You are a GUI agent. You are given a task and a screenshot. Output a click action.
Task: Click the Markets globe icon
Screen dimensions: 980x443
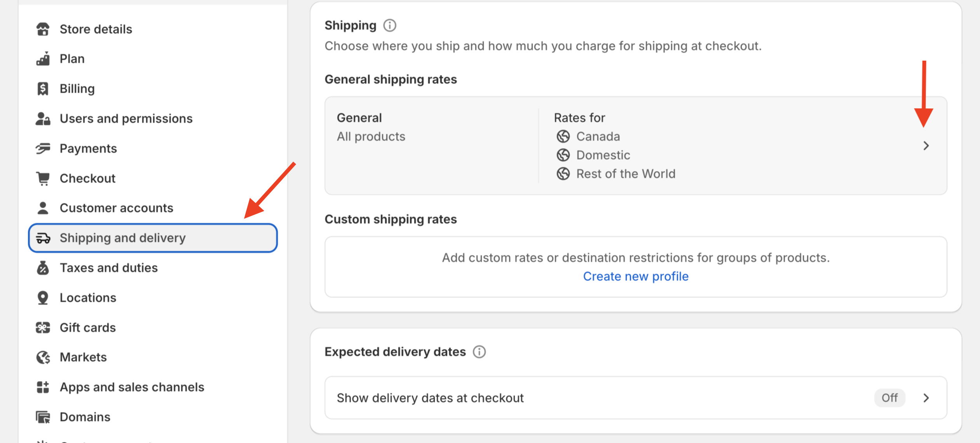pos(43,357)
